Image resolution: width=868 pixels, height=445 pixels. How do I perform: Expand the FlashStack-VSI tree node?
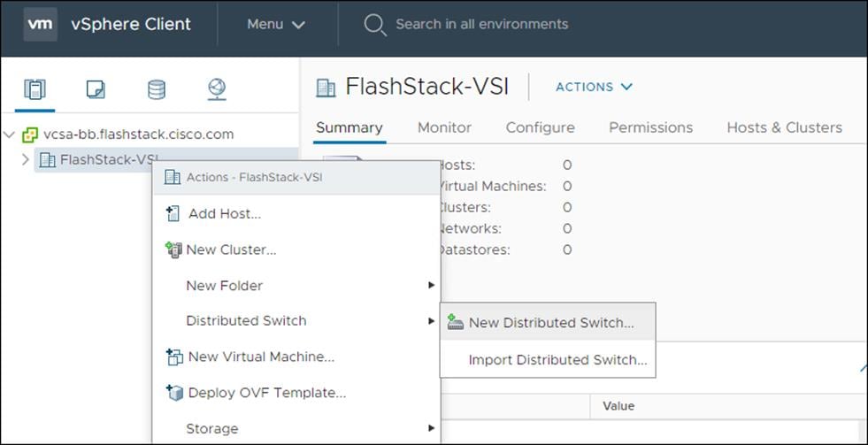pyautogui.click(x=26, y=160)
